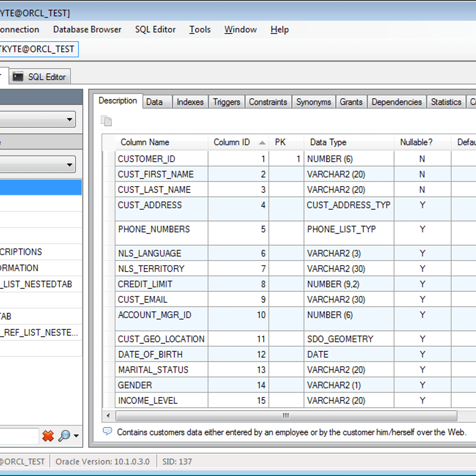The image size is (476, 476).
Task: Open the Statistics tab
Action: coord(446,102)
